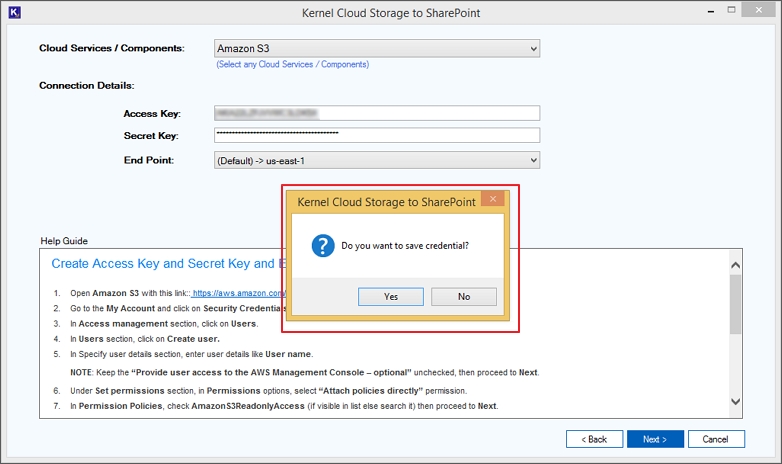Click 'Do you want to save credential?' text
Image resolution: width=782 pixels, height=464 pixels.
coord(405,245)
